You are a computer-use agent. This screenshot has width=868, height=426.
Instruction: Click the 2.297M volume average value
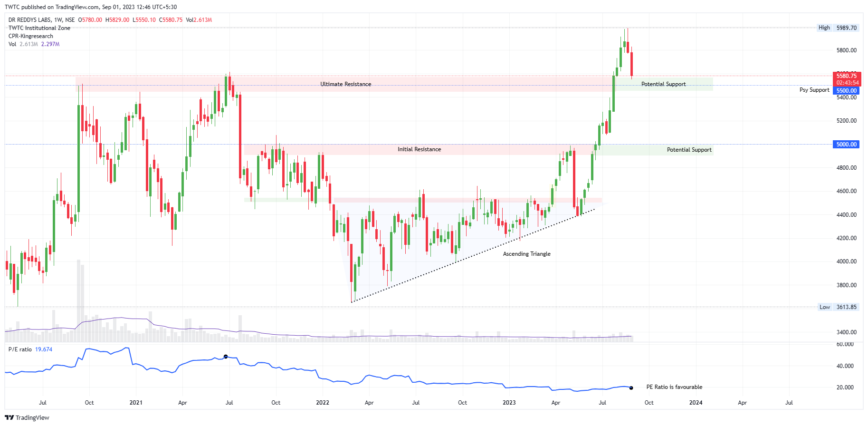click(50, 44)
